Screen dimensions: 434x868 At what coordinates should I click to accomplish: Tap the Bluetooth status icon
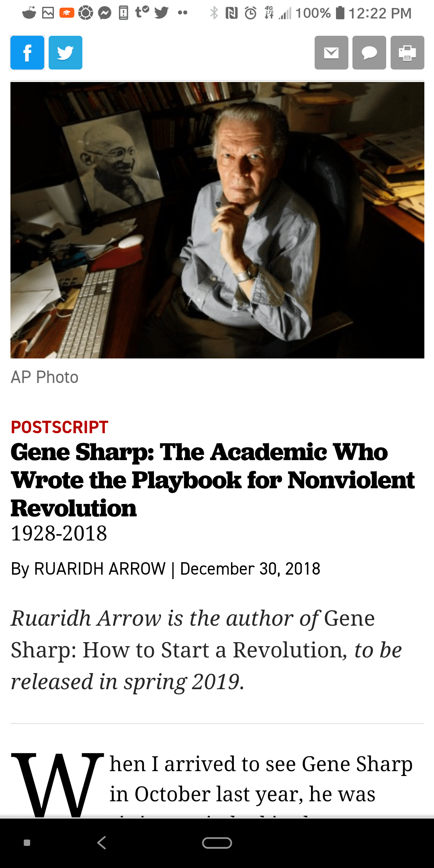click(x=214, y=13)
